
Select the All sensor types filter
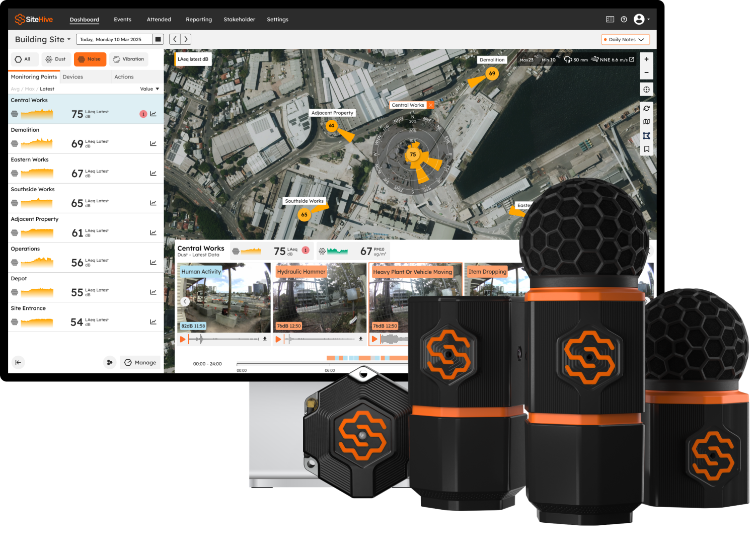click(23, 59)
